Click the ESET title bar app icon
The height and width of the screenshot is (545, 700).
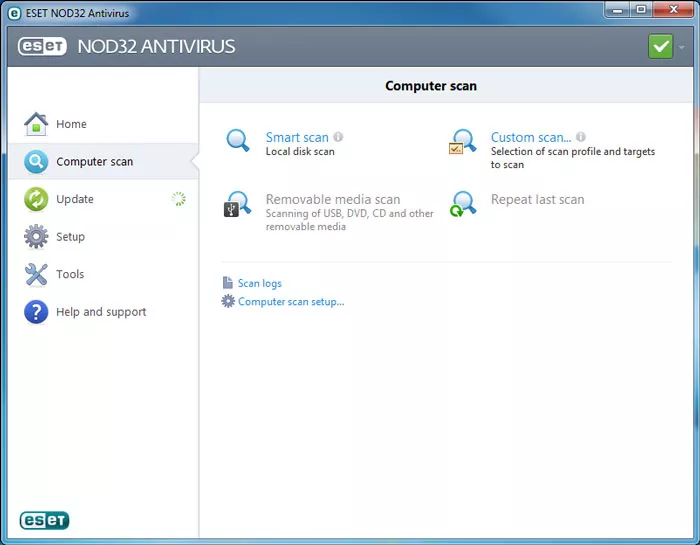click(14, 13)
